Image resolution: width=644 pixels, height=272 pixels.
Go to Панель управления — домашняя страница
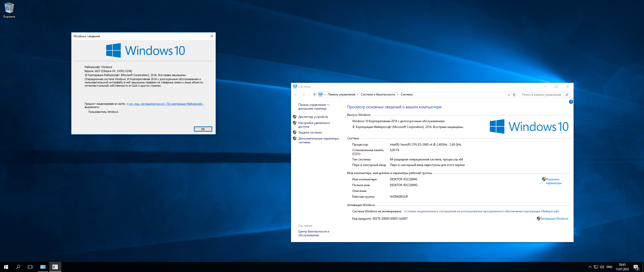tap(314, 107)
